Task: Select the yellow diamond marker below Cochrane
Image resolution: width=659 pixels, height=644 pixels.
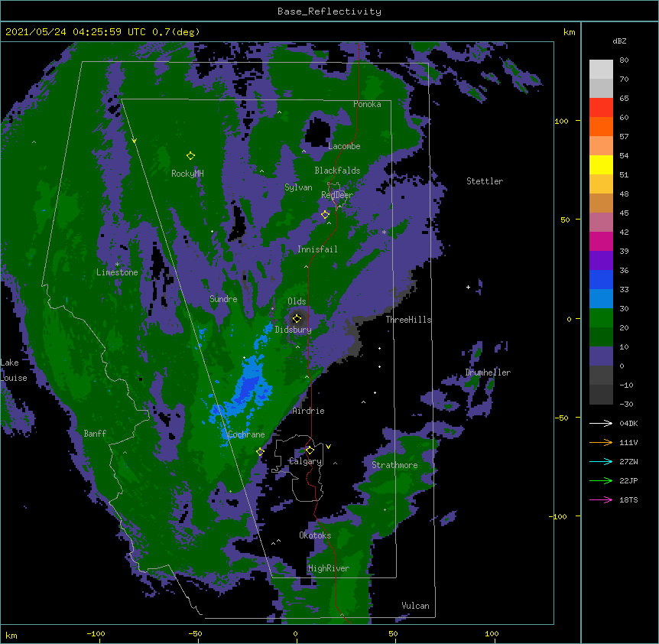Action: (260, 451)
